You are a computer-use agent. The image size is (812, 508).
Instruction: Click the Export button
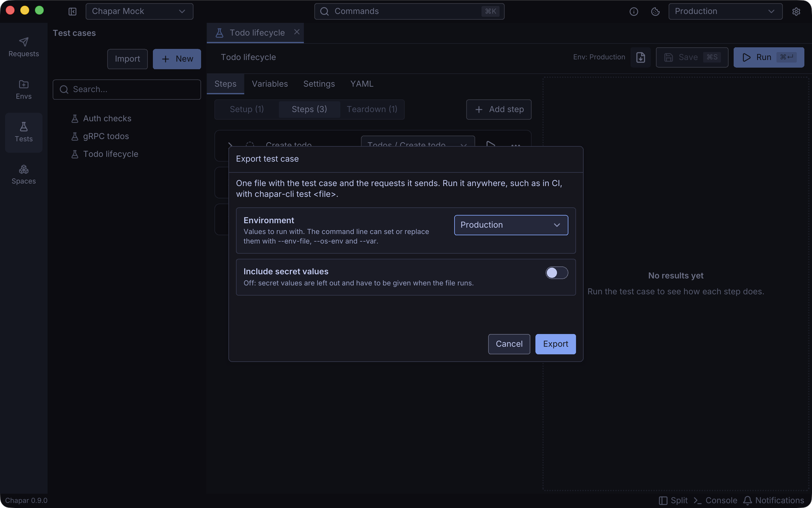point(555,344)
